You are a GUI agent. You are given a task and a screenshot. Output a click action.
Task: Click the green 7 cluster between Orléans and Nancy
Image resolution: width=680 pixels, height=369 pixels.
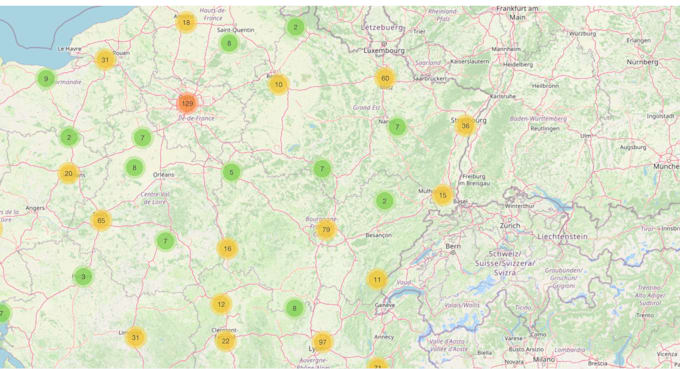[x=322, y=169]
